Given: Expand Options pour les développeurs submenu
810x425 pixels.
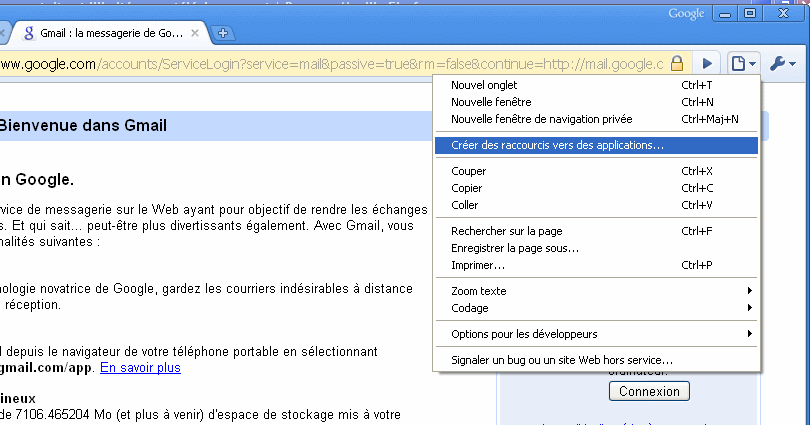Looking at the screenshot, I should click(x=597, y=334).
